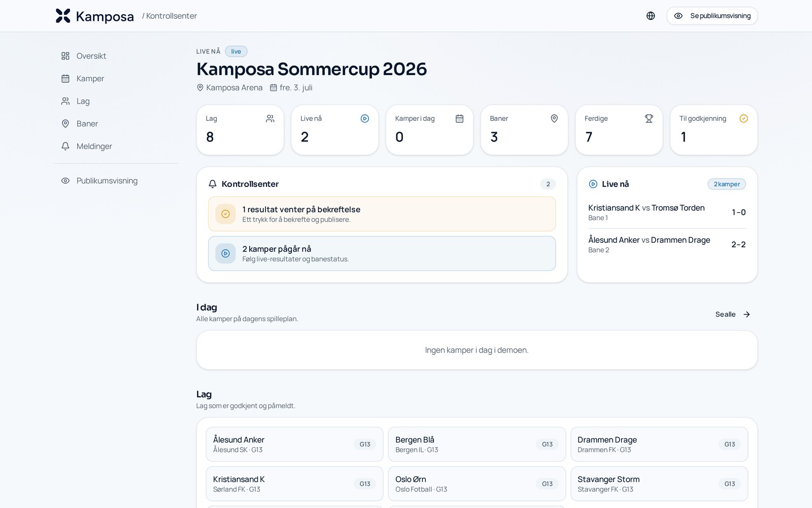The image size is (812, 508).
Task: Click the Ingen kamper i dag i demoen message
Action: (477, 350)
